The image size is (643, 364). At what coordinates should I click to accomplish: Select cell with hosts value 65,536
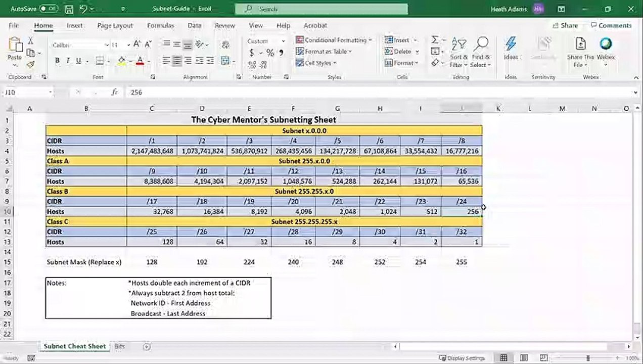pos(462,181)
